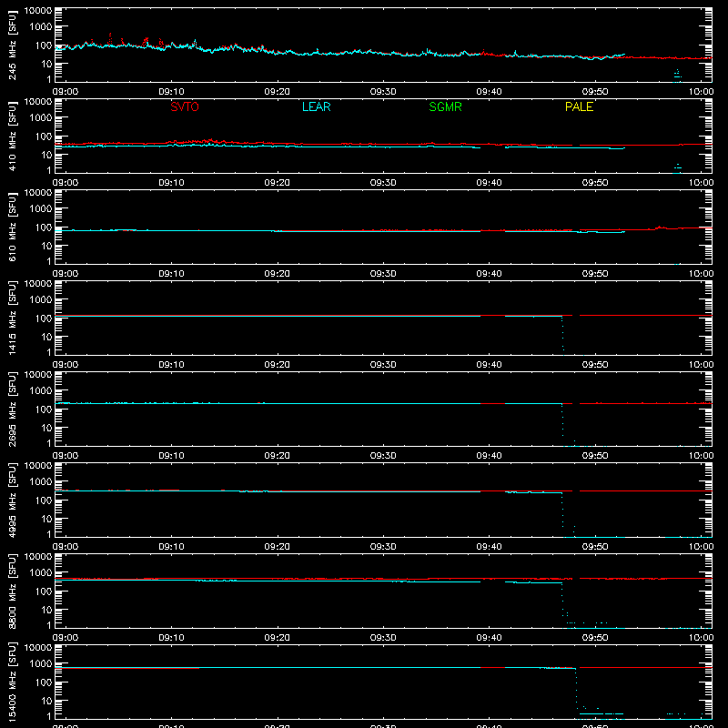Image resolution: width=728 pixels, height=728 pixels.
Task: Click 09:00 tick label under 610 MHz panel
Action: pos(66,274)
